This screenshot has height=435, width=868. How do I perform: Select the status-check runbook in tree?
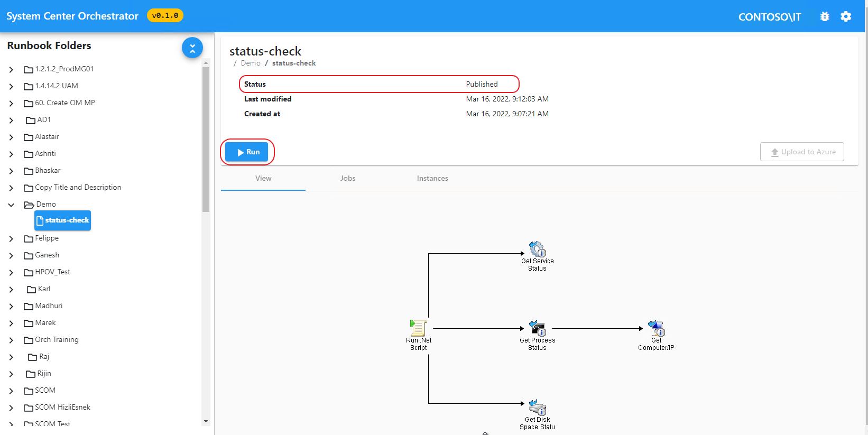tap(63, 220)
